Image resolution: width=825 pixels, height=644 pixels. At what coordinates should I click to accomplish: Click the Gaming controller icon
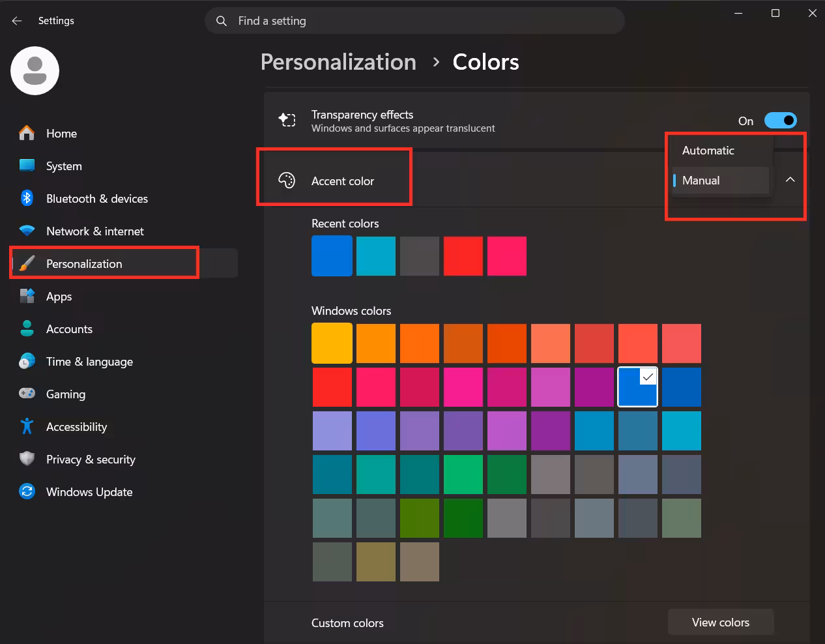(x=27, y=394)
